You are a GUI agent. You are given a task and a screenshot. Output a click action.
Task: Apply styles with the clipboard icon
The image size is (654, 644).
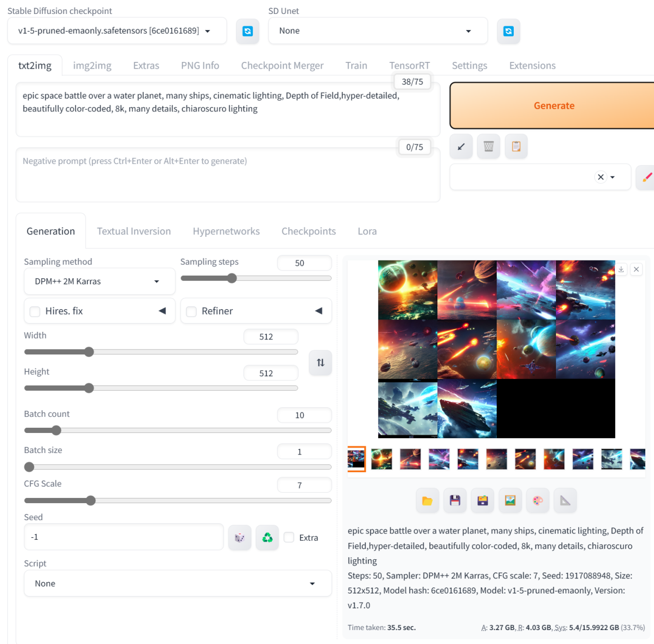[516, 147]
